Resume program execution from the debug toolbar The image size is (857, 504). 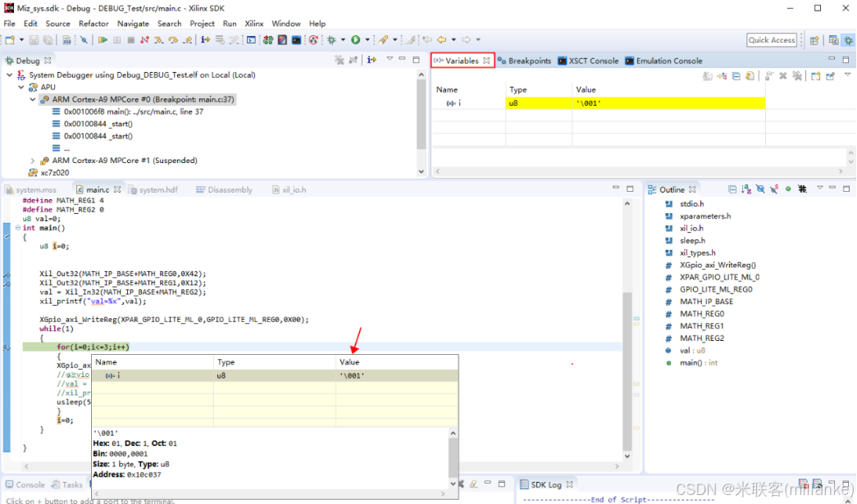103,39
